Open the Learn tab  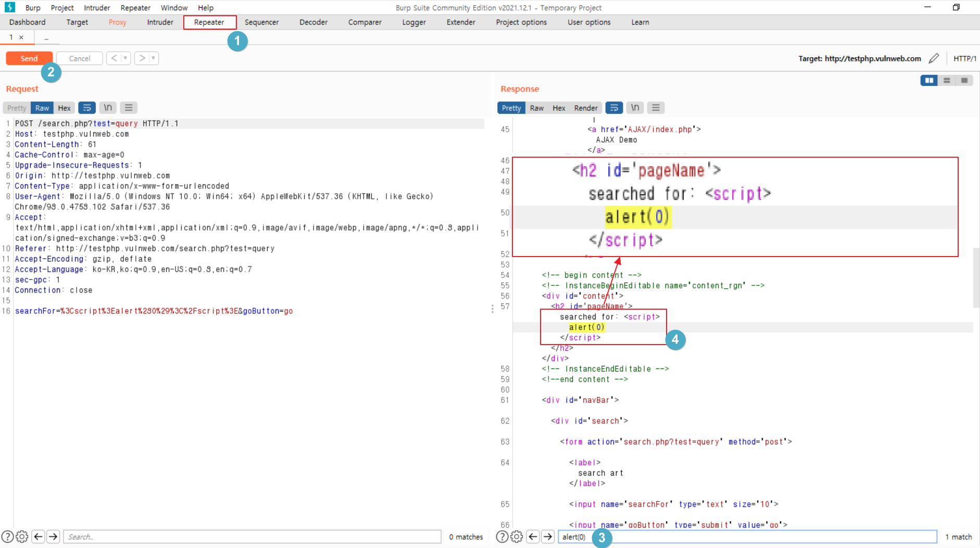click(x=640, y=22)
